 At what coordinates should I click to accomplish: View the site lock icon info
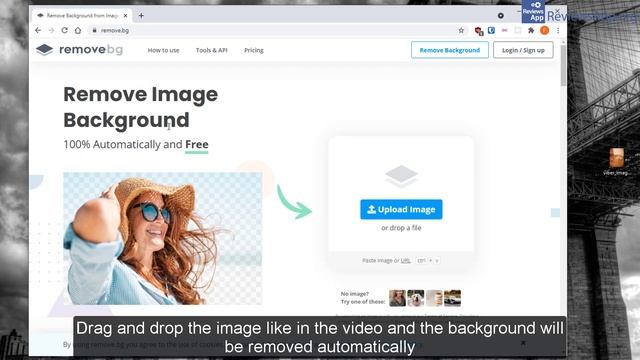click(x=94, y=30)
